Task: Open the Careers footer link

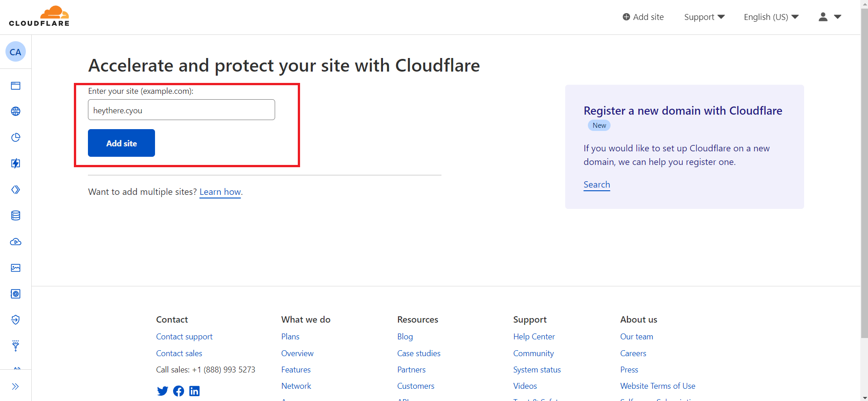Action: [x=633, y=353]
